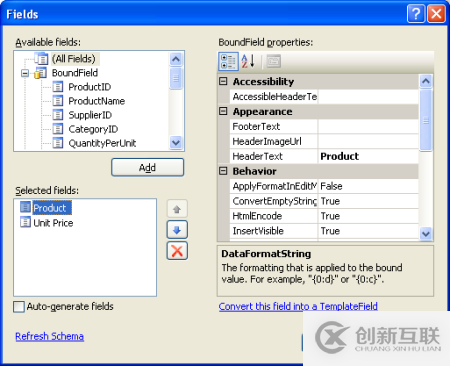Move the selected field up with the arrow
This screenshot has height=366, width=450.
click(177, 209)
